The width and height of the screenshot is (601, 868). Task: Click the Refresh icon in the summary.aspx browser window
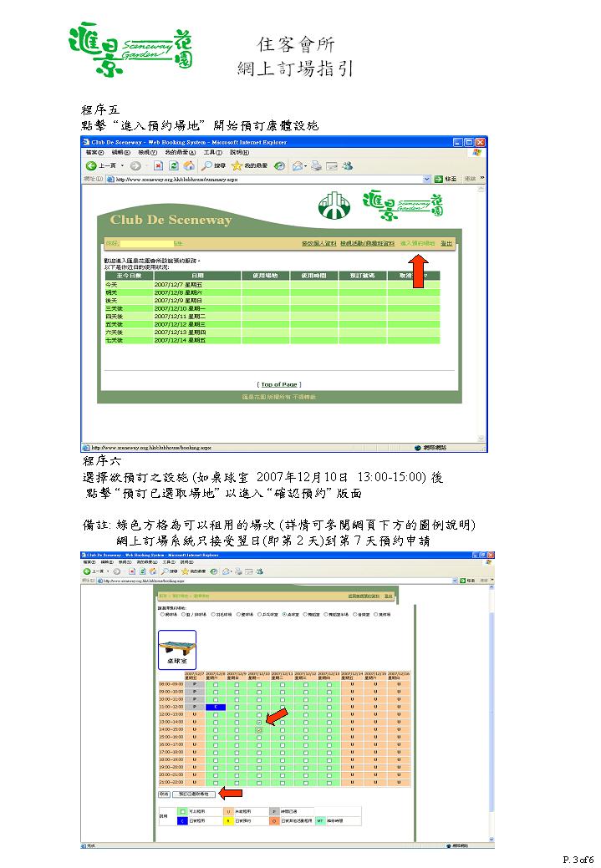(173, 165)
